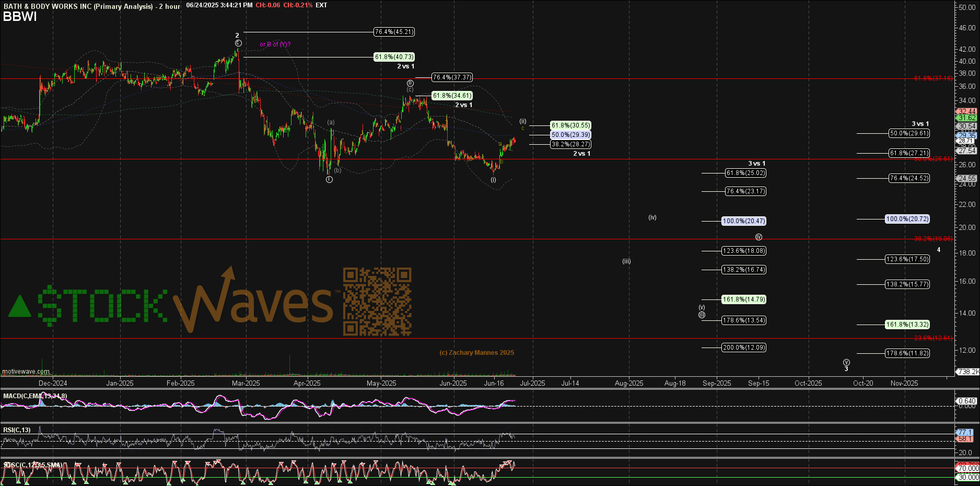Click the 200.0%(12.09) extension label

point(744,348)
